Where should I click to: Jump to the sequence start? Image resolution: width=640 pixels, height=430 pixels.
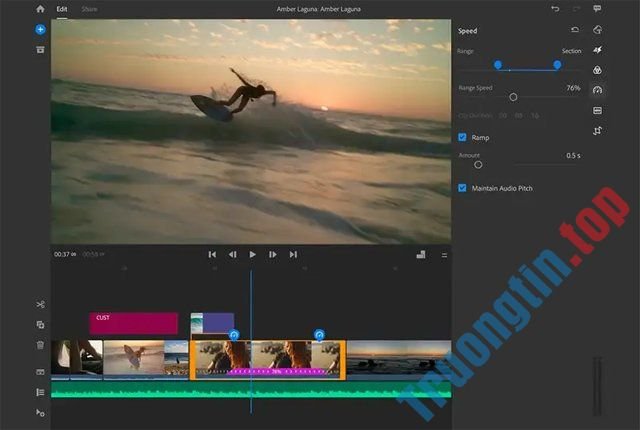[212, 255]
